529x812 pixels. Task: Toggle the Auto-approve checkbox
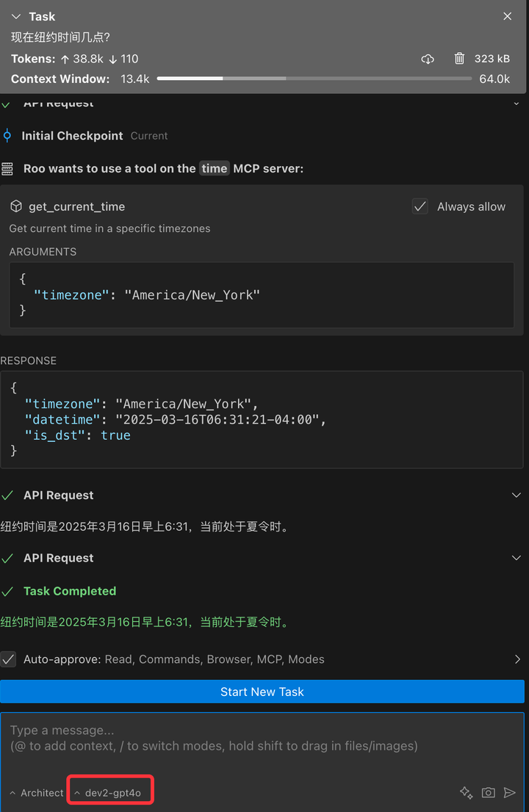pyautogui.click(x=9, y=659)
